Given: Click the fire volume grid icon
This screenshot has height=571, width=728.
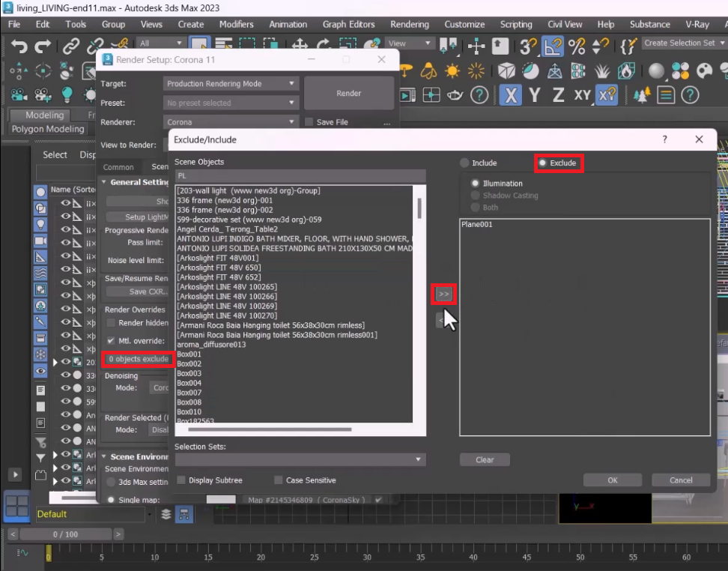Looking at the screenshot, I should (x=626, y=70).
